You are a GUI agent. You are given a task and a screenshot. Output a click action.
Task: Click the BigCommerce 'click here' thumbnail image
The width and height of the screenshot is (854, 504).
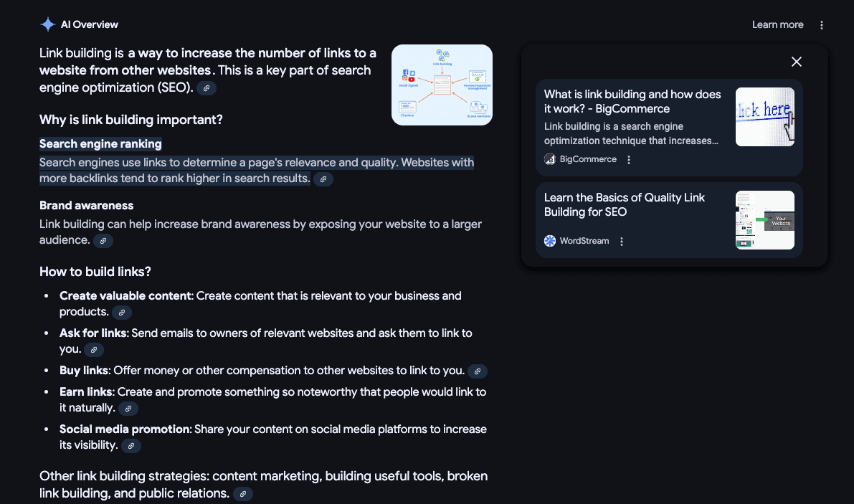(764, 117)
